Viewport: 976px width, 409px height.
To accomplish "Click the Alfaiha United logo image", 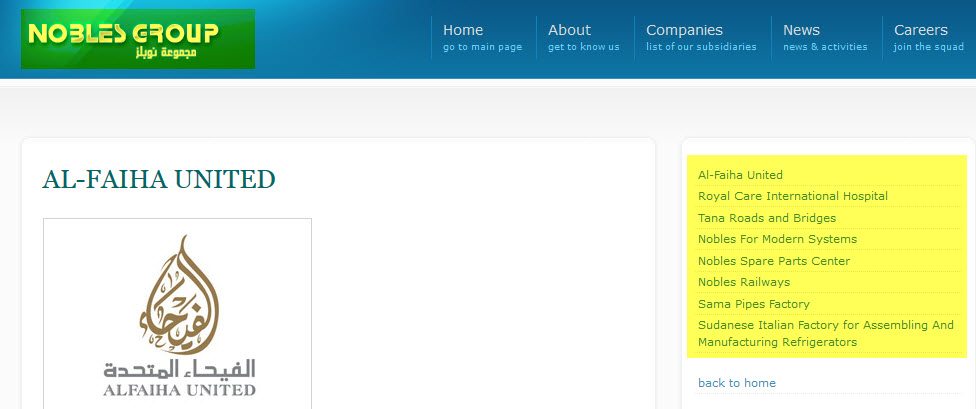I will point(177,314).
